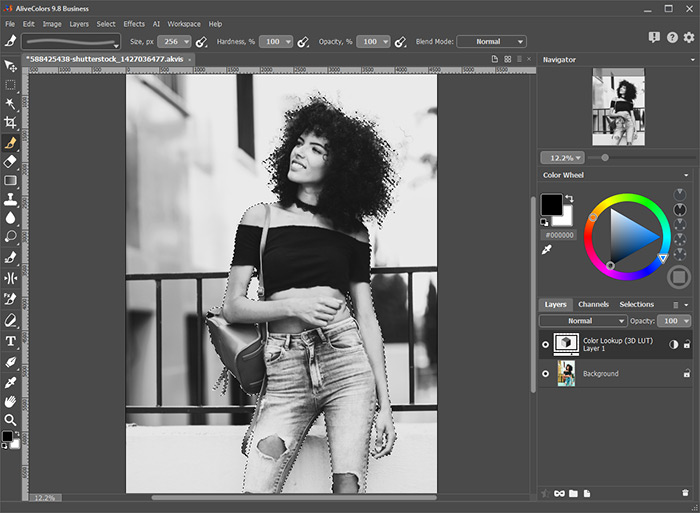This screenshot has width=700, height=513.
Task: Open the Image menu
Action: (52, 24)
